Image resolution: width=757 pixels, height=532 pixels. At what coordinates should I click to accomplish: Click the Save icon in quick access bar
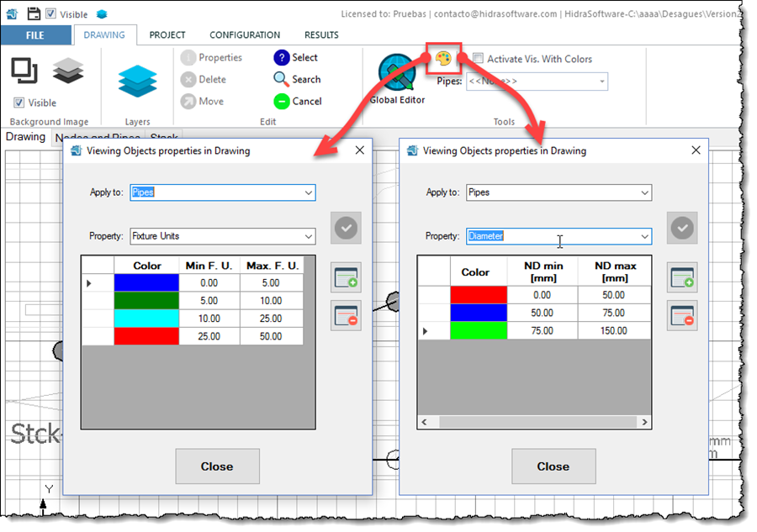(x=32, y=13)
